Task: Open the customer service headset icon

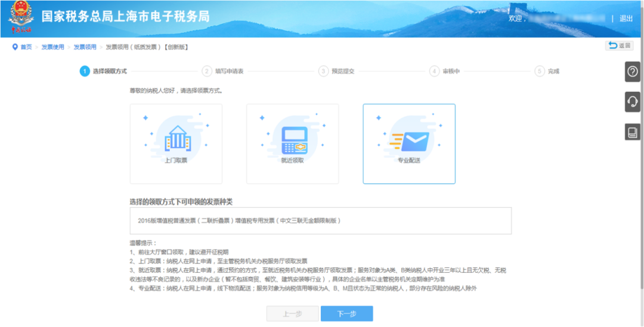Action: pyautogui.click(x=633, y=102)
